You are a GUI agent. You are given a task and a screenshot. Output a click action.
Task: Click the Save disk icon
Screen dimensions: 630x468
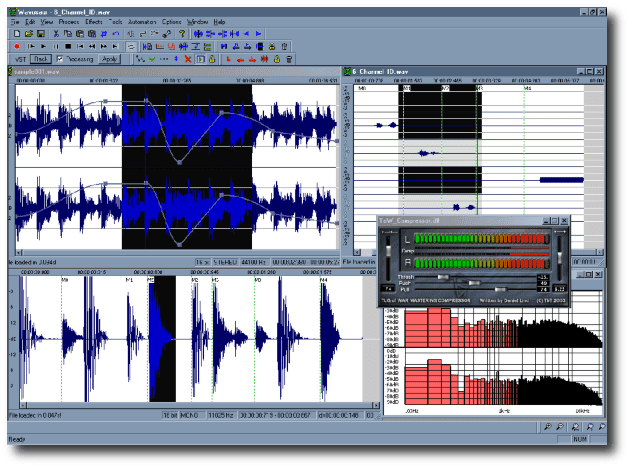[41, 33]
